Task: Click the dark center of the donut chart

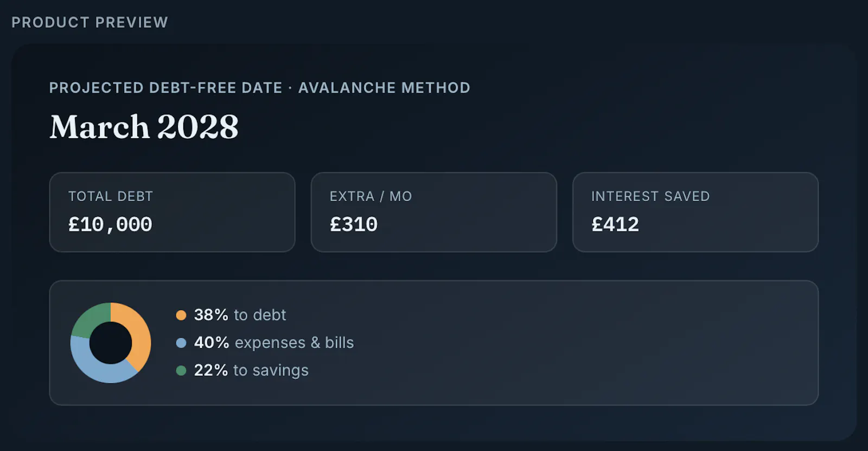Action: [x=111, y=343]
